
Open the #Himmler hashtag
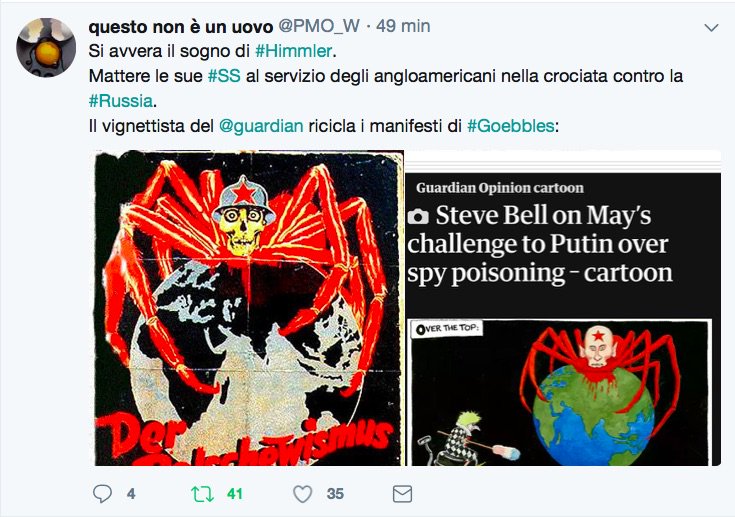point(293,51)
